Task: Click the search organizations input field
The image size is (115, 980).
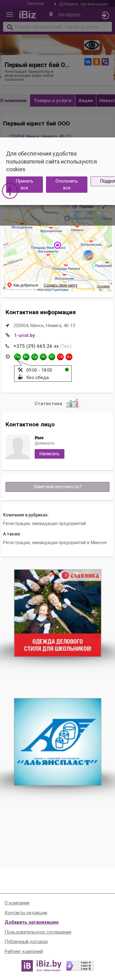Action: 58,27
